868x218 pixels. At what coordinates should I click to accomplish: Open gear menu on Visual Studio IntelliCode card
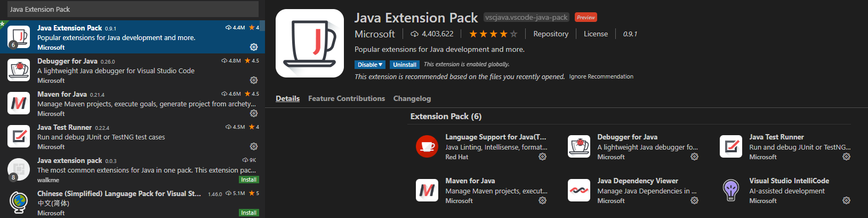coord(846,200)
